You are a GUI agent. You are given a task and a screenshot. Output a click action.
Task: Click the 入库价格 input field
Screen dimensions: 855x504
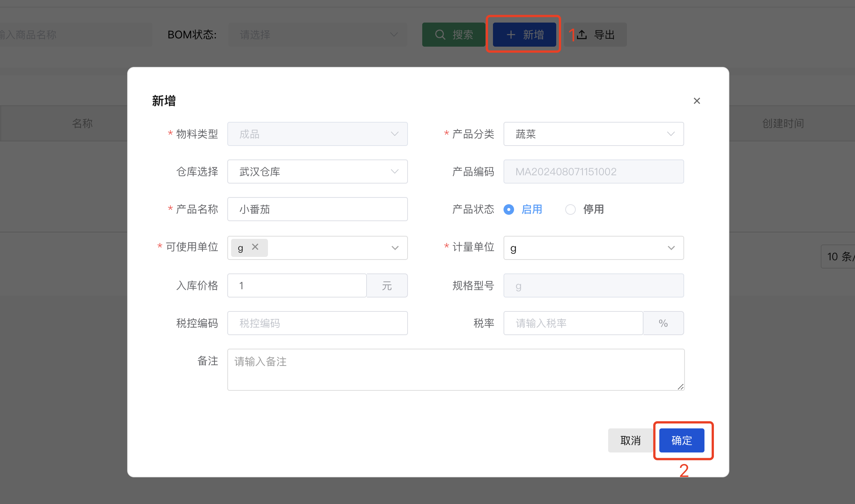297,285
